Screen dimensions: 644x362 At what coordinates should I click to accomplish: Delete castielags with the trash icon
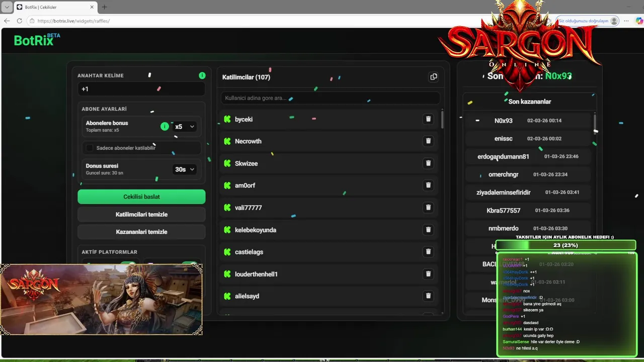pos(428,252)
